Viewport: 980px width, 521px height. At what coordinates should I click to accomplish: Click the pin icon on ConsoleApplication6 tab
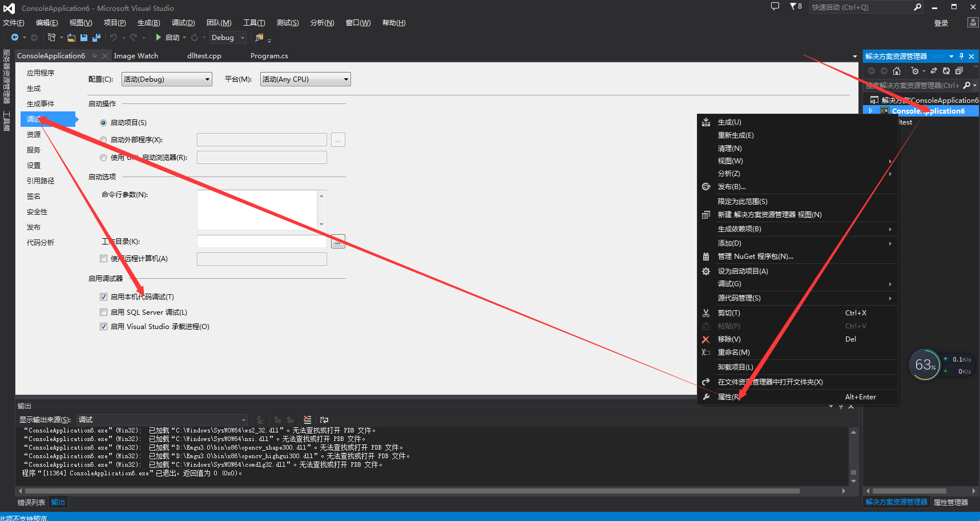coord(95,55)
